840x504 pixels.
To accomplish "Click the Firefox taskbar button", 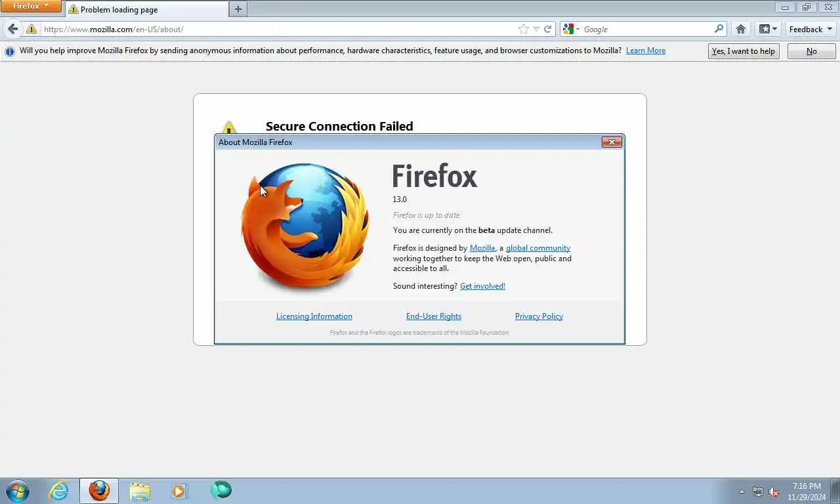I will (99, 491).
